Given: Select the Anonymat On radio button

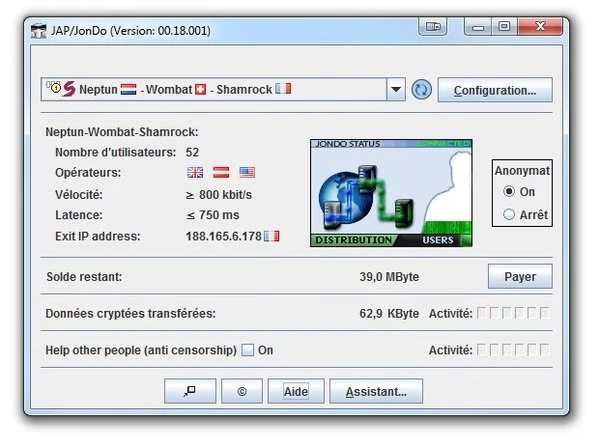Looking at the screenshot, I should 509,191.
